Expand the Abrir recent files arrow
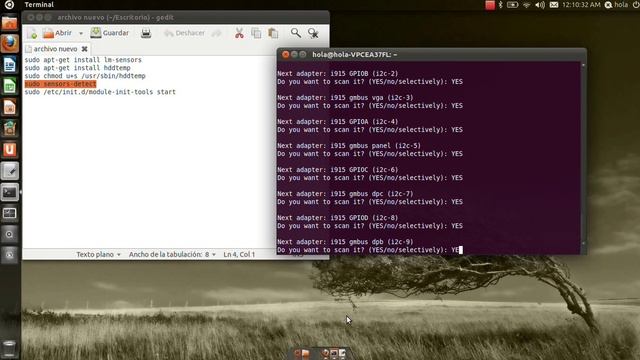 pos(81,33)
